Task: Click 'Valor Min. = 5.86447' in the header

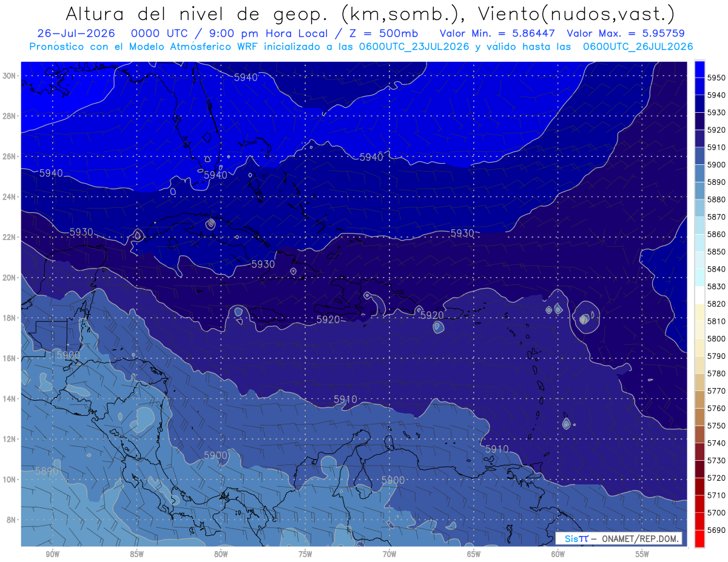Action: (x=497, y=33)
